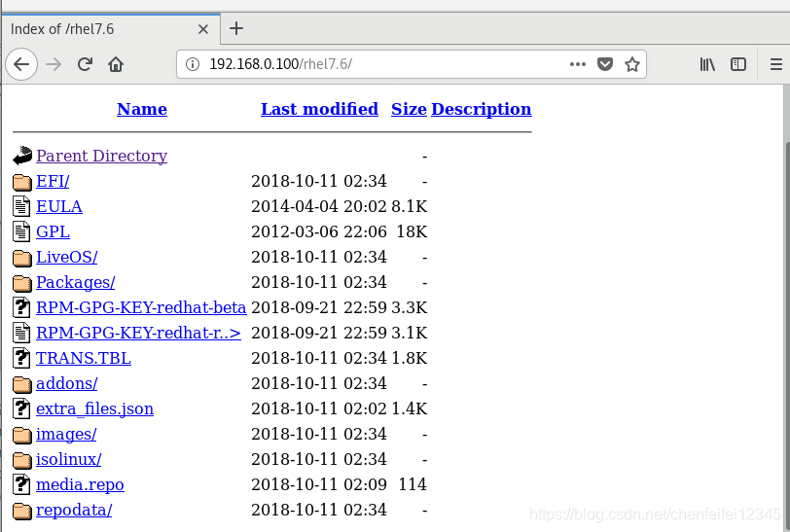Go to Parent Directory link
Screen dimensions: 790x532
102,156
